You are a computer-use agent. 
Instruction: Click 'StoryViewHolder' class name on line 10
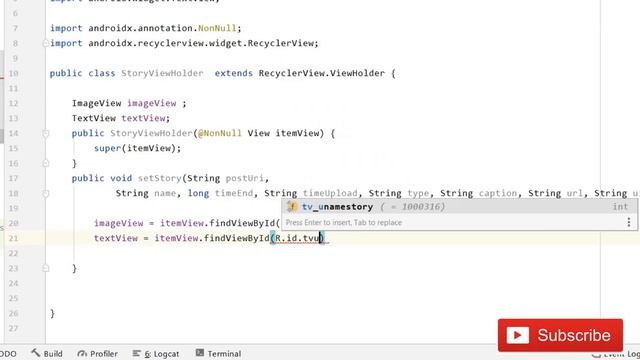pyautogui.click(x=162, y=73)
